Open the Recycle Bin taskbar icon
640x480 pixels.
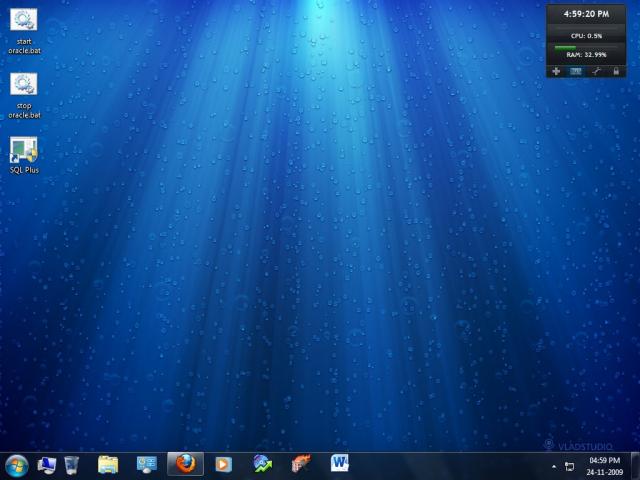[x=71, y=465]
